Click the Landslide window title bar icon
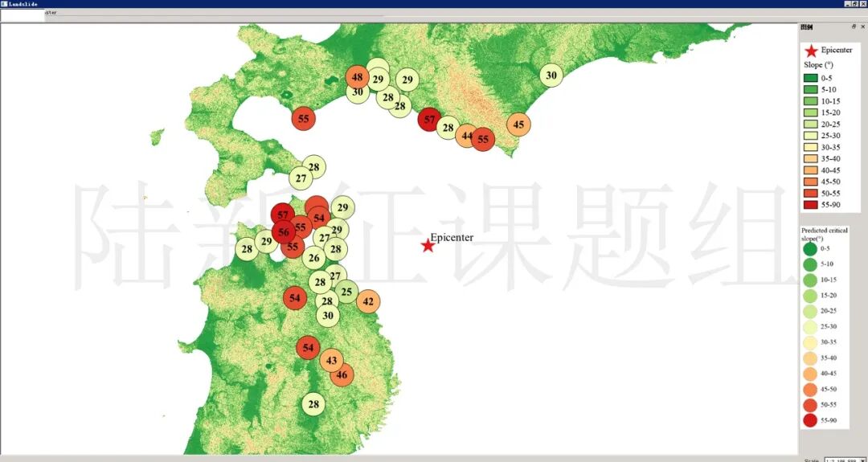Image resolution: width=868 pixels, height=462 pixels. [4, 4]
